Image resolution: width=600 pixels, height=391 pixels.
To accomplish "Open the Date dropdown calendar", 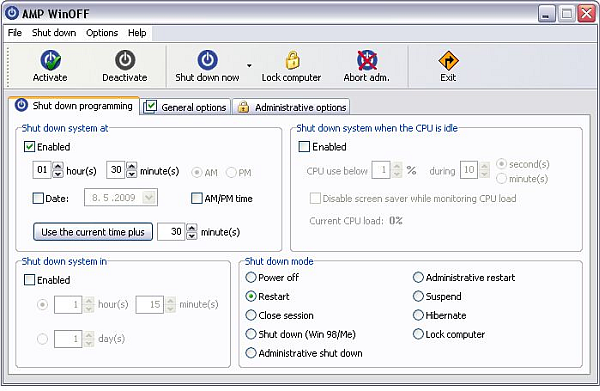I will 148,198.
